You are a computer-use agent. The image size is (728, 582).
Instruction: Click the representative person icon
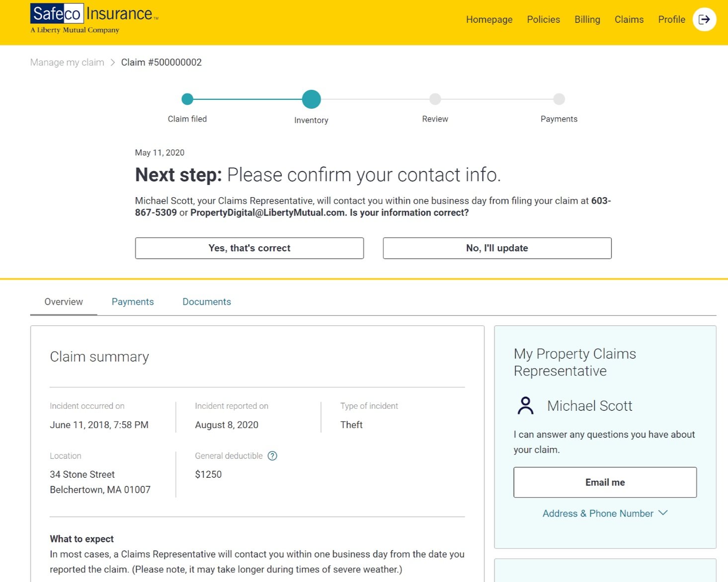tap(525, 406)
